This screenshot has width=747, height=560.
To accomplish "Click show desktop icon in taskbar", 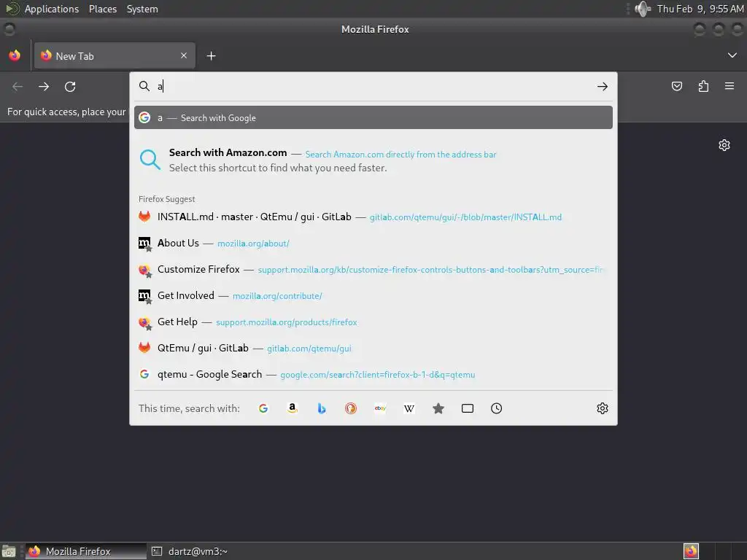I will [9, 551].
